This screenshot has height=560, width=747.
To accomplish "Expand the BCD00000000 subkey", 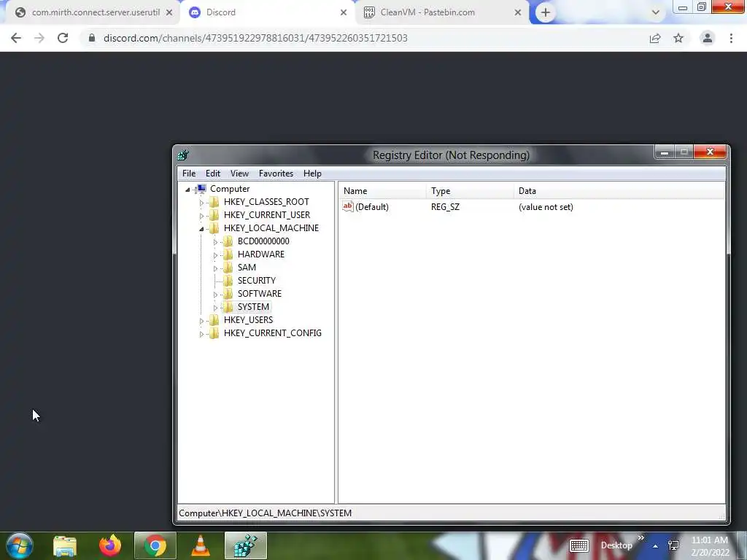I will (215, 242).
